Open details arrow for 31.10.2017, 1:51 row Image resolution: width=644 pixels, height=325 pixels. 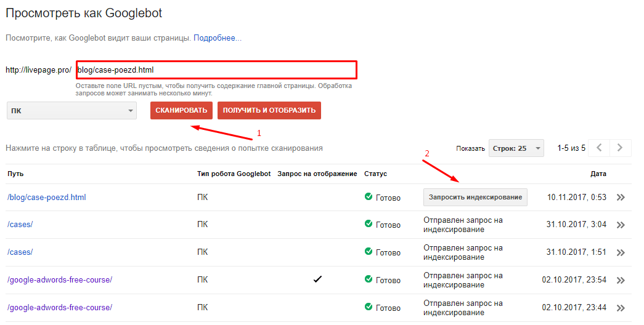click(621, 253)
